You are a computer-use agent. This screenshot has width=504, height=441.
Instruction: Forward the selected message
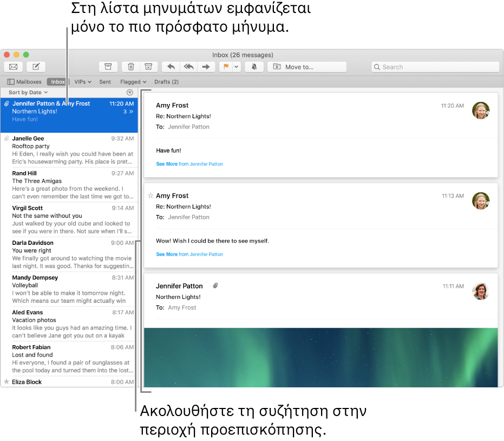tap(206, 67)
